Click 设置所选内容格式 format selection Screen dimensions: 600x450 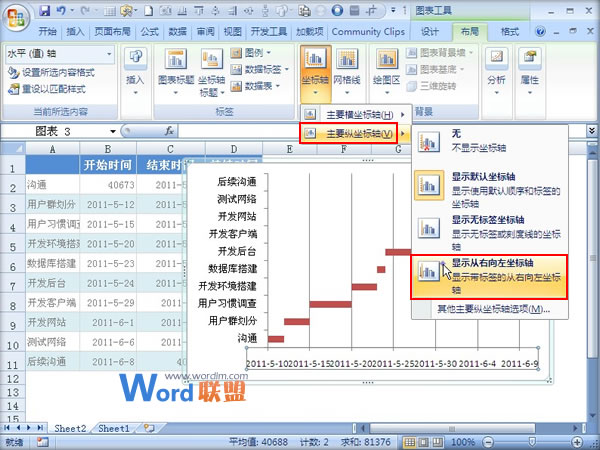(51, 72)
